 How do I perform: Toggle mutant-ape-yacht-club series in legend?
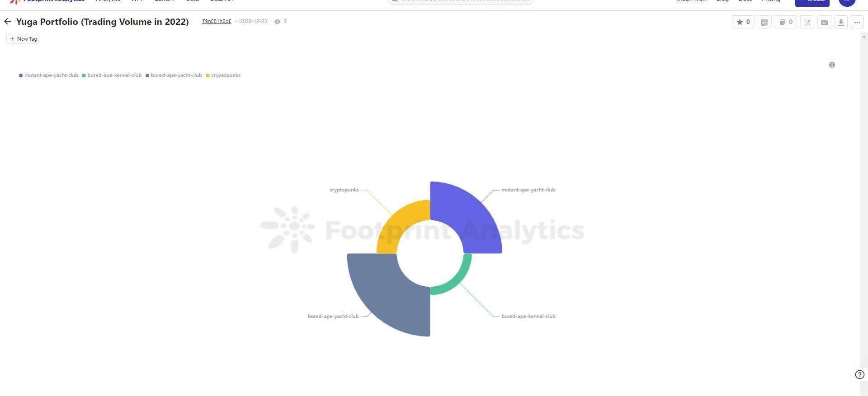point(49,75)
